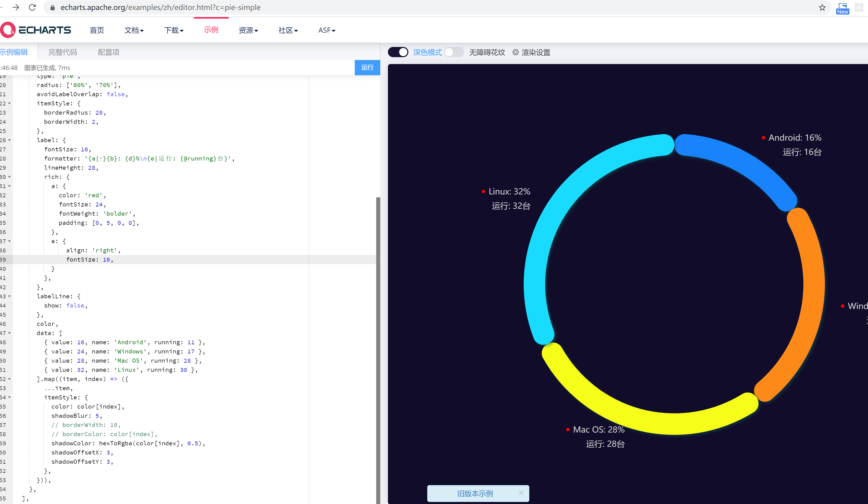868x504 pixels.
Task: Bookmark the page with the star icon
Action: point(822,7)
